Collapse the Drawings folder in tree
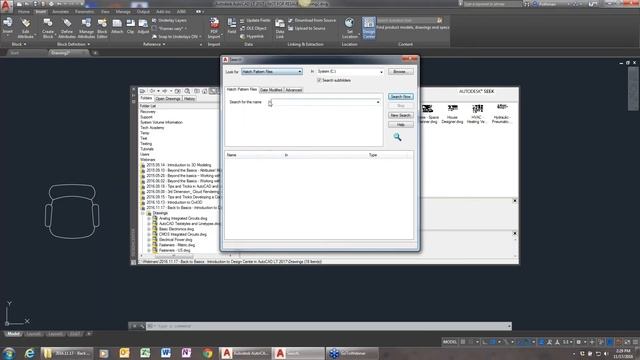 click(143, 213)
